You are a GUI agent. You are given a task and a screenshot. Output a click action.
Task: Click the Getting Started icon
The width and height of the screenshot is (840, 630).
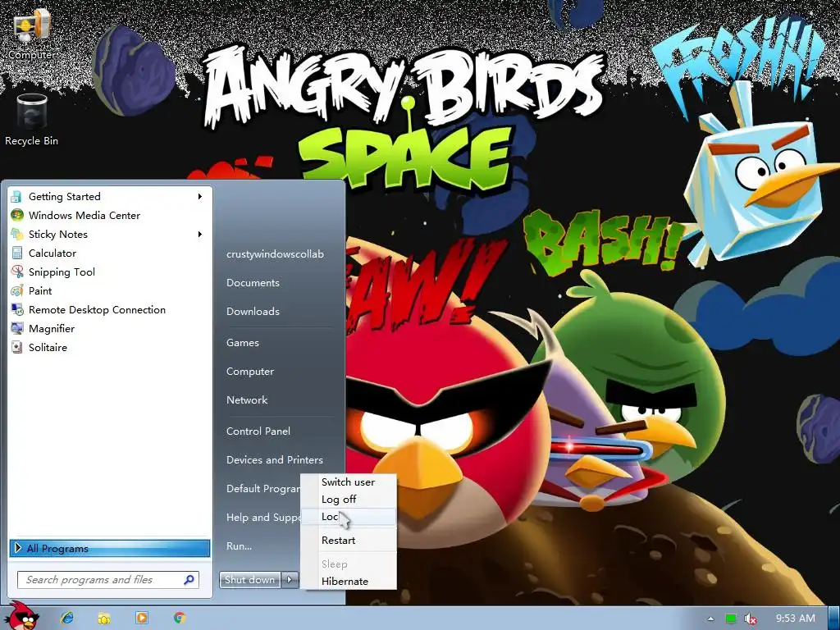[17, 197]
